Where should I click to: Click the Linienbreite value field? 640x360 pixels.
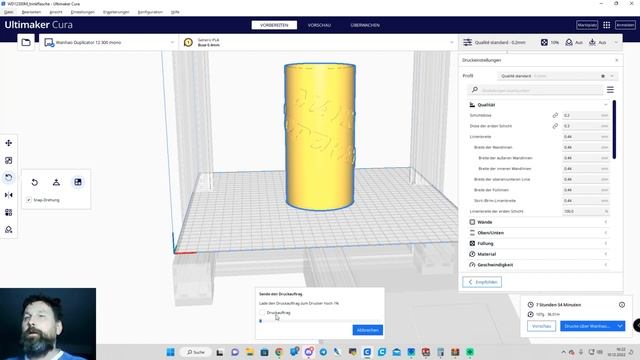pyautogui.click(x=586, y=137)
